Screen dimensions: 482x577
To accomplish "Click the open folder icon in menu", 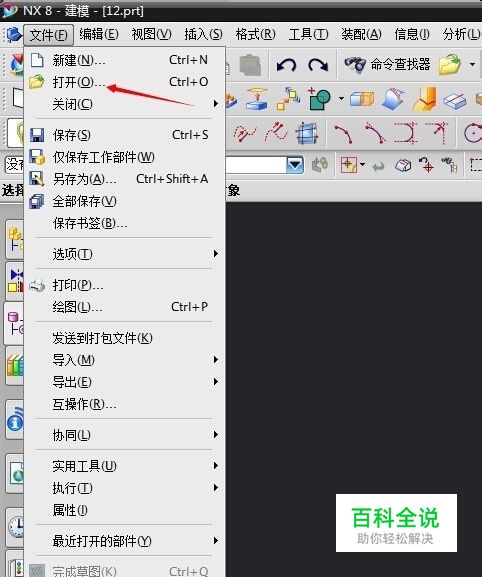I will 37,81.
